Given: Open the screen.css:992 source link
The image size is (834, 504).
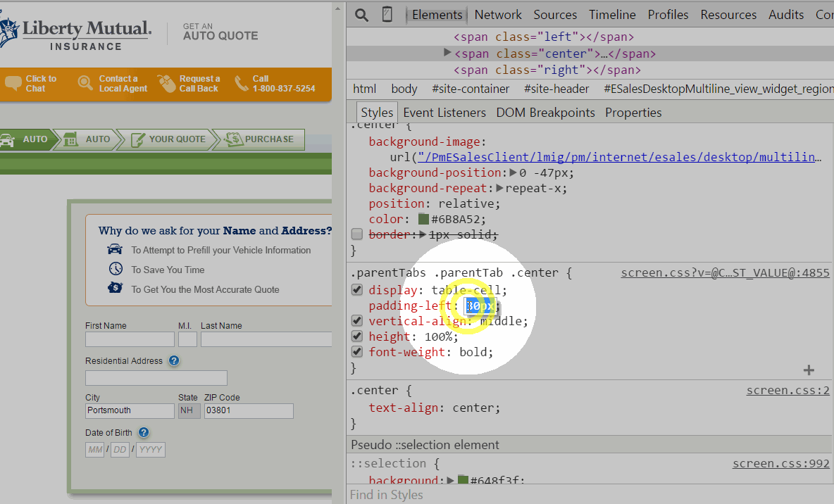Looking at the screenshot, I should tap(780, 464).
